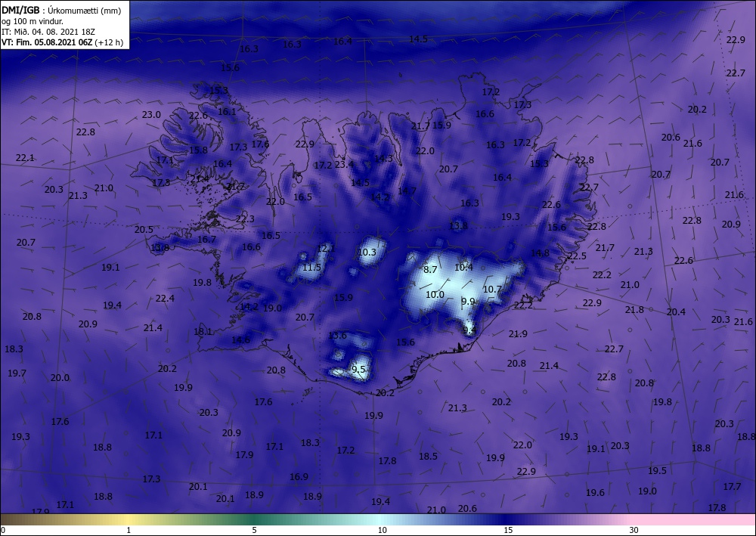Click the map value 23.0

point(151,115)
